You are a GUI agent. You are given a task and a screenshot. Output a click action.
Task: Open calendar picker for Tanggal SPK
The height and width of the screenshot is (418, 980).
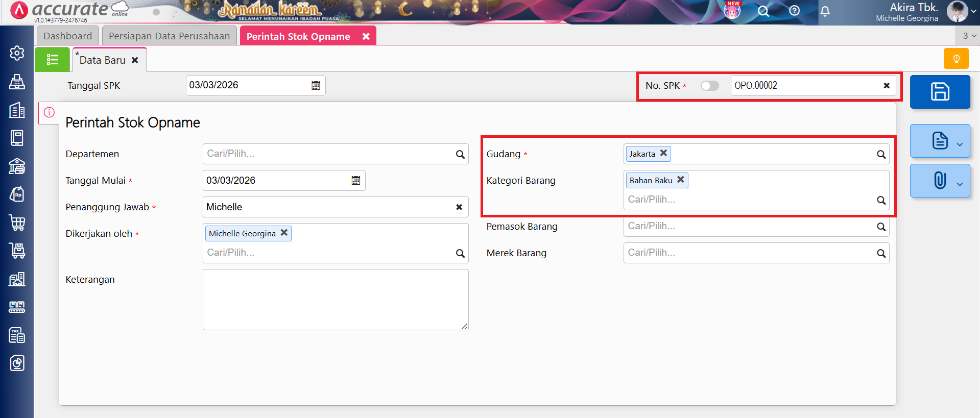[316, 86]
